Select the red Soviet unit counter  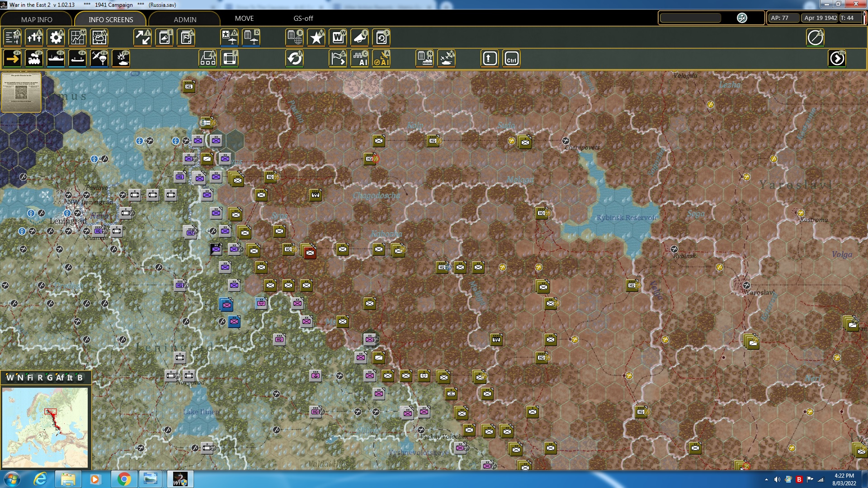310,252
